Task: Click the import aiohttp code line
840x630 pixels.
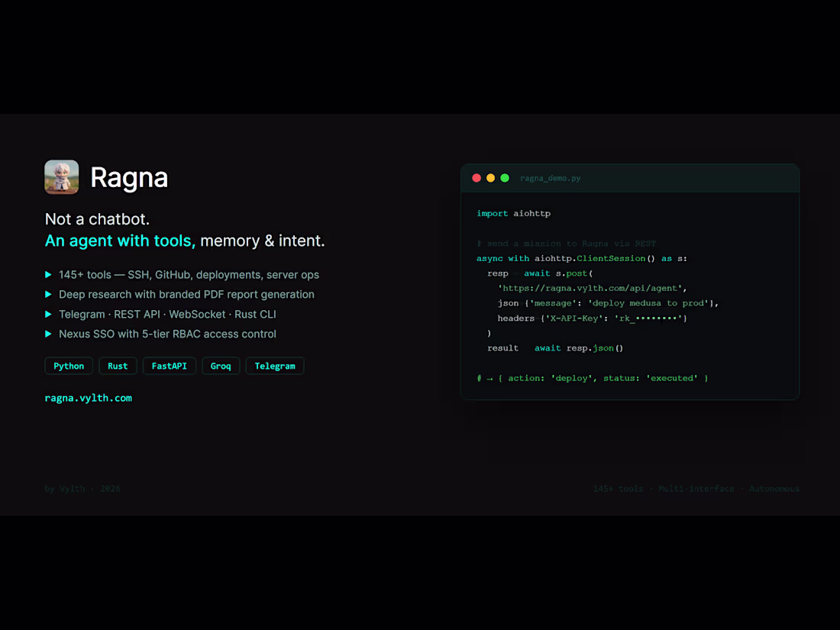Action: point(513,213)
